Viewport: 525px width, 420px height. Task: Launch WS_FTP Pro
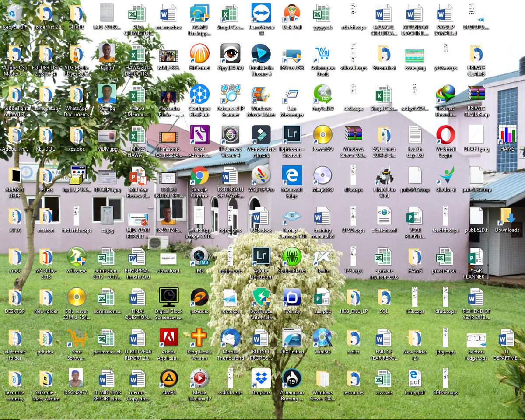click(x=261, y=175)
